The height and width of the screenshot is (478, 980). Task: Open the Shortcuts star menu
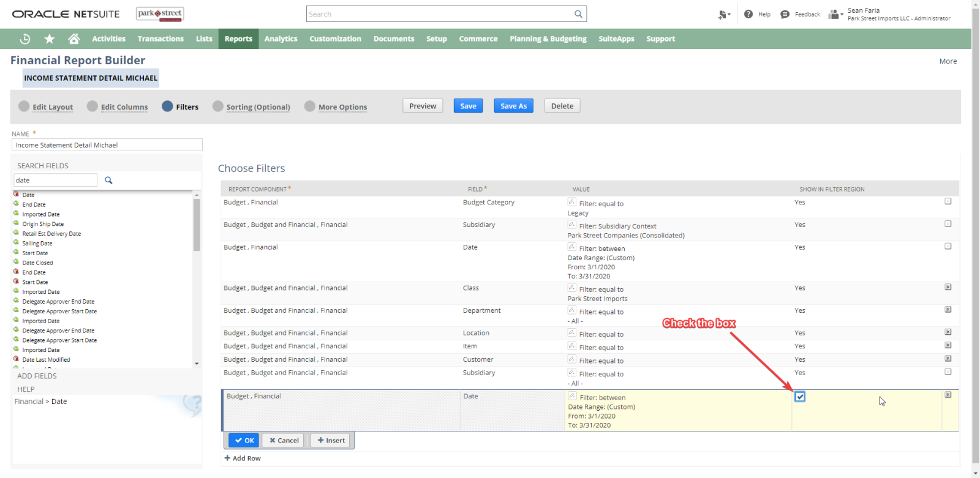click(50, 39)
